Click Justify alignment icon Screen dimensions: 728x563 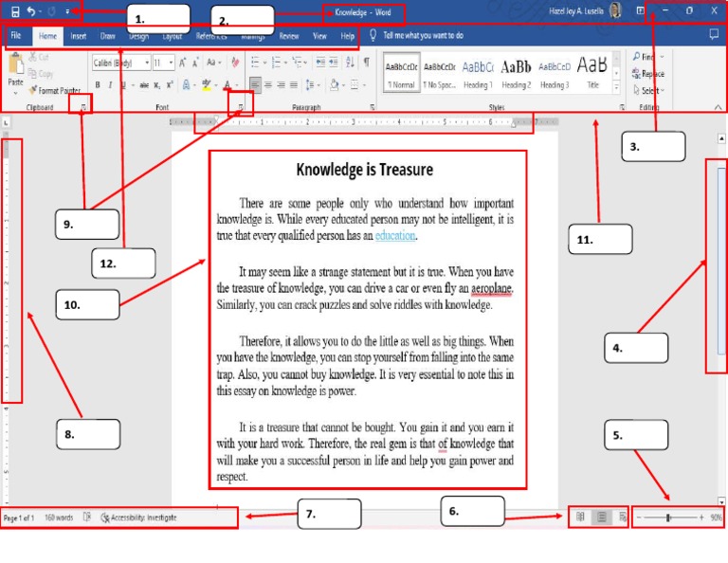coord(294,85)
